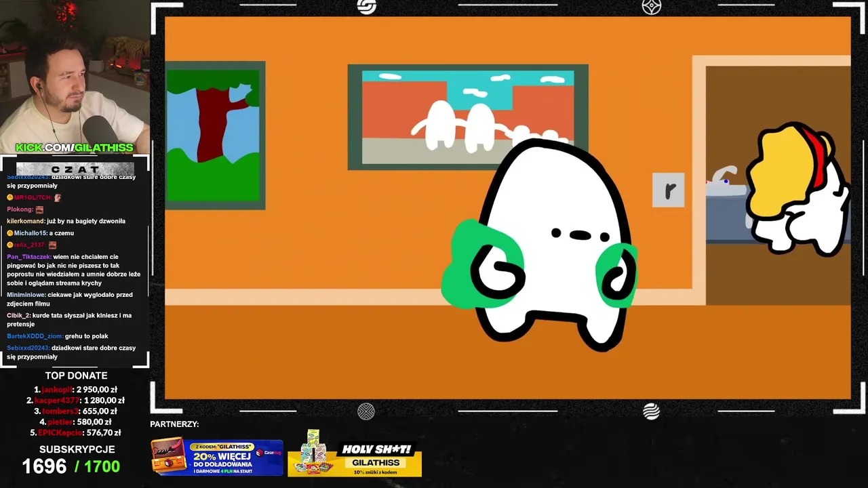
Task: Click the TOP DONATE heading
Action: 76,375
